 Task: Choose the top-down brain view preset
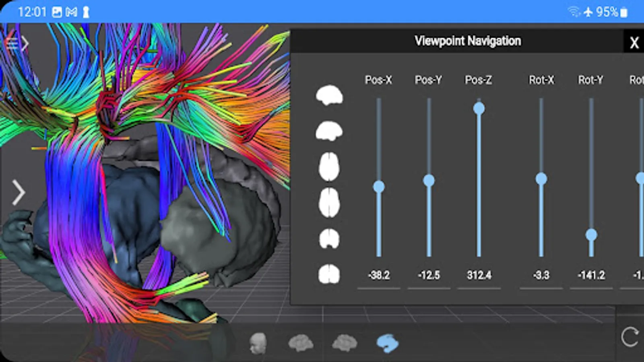pos(329,167)
